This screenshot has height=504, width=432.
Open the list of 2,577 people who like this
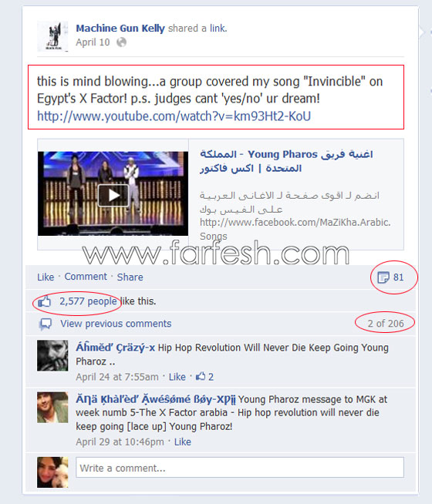coord(88,301)
